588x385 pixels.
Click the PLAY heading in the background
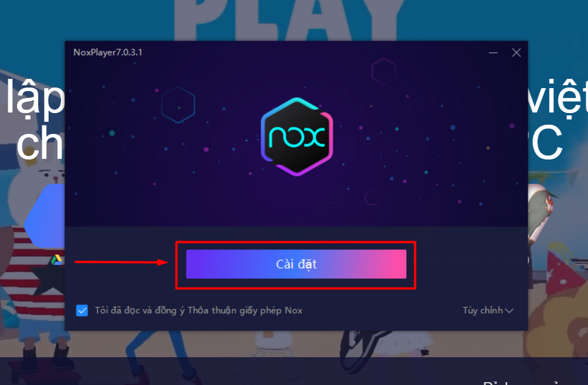pos(288,19)
